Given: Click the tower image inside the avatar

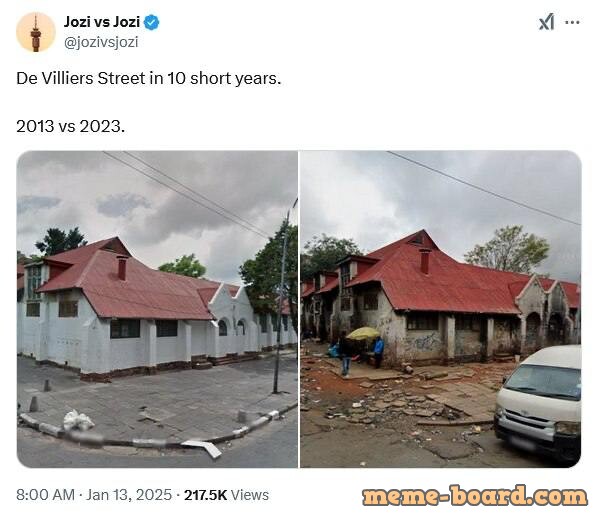Looking at the screenshot, I should (x=36, y=34).
